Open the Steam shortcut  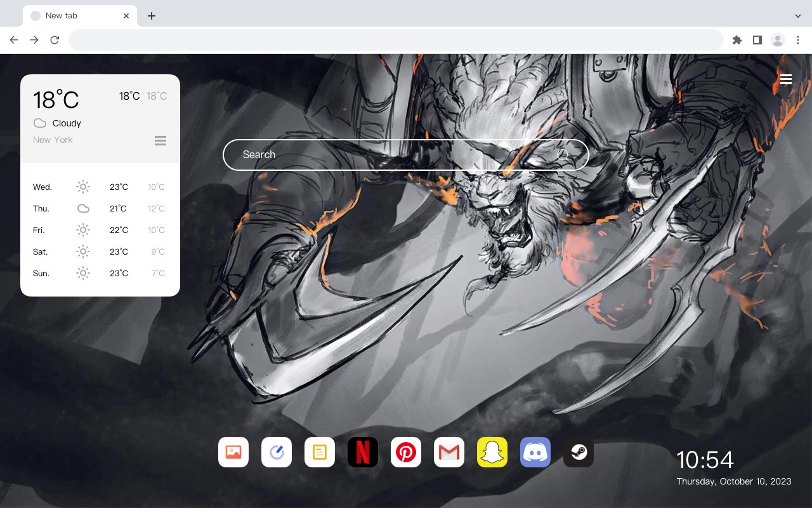579,452
